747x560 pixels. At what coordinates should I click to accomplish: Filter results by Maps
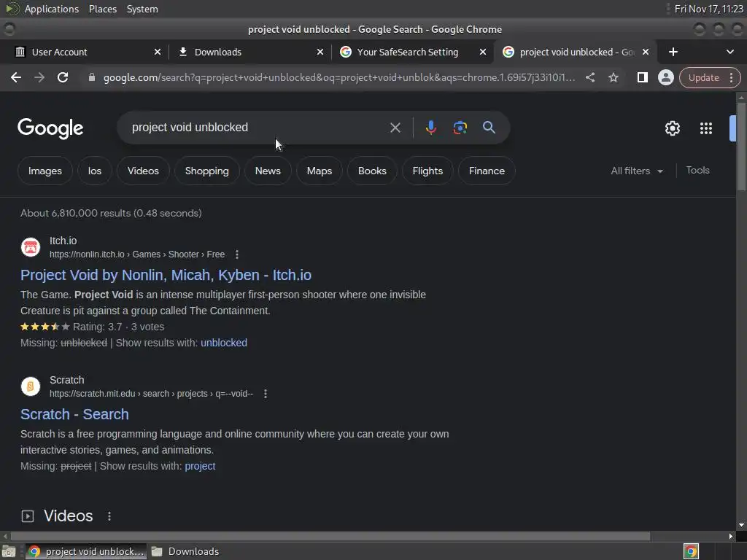[x=320, y=171]
